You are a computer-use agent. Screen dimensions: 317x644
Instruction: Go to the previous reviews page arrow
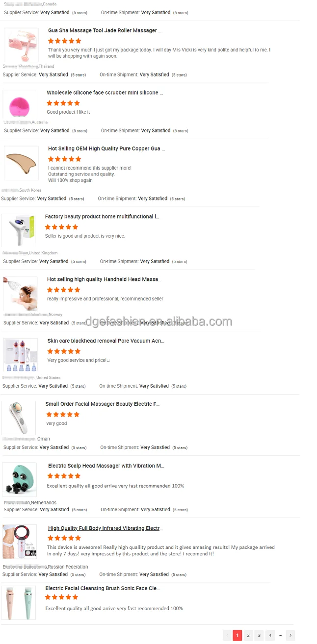coord(227,635)
